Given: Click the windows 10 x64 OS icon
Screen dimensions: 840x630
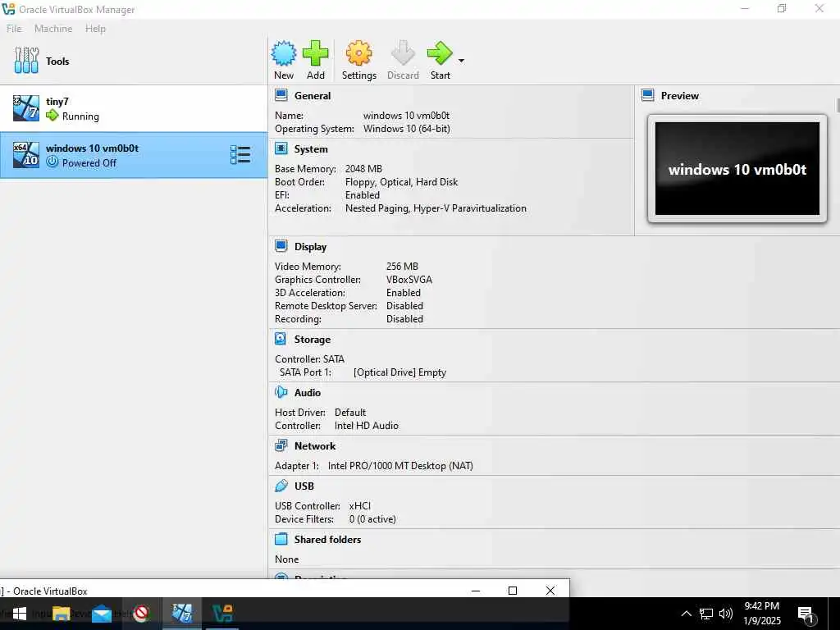Looking at the screenshot, I should coord(25,155).
